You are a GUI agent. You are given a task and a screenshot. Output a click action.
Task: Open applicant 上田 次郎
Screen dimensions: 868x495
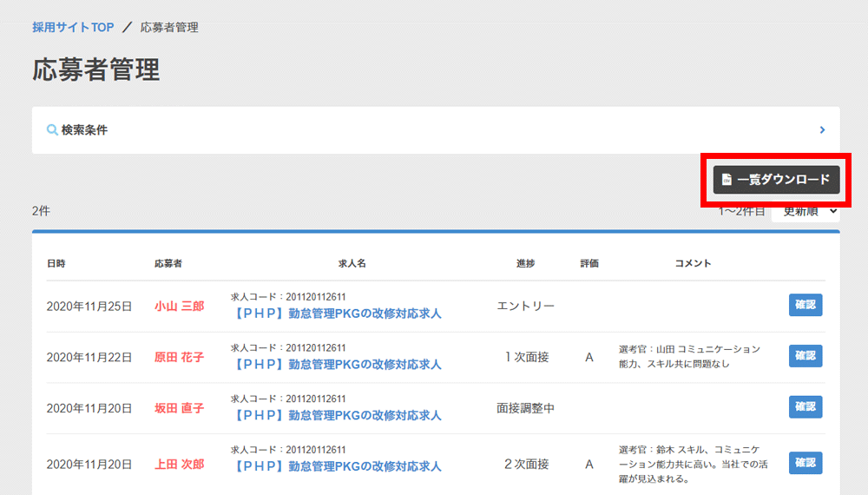pyautogui.click(x=179, y=464)
